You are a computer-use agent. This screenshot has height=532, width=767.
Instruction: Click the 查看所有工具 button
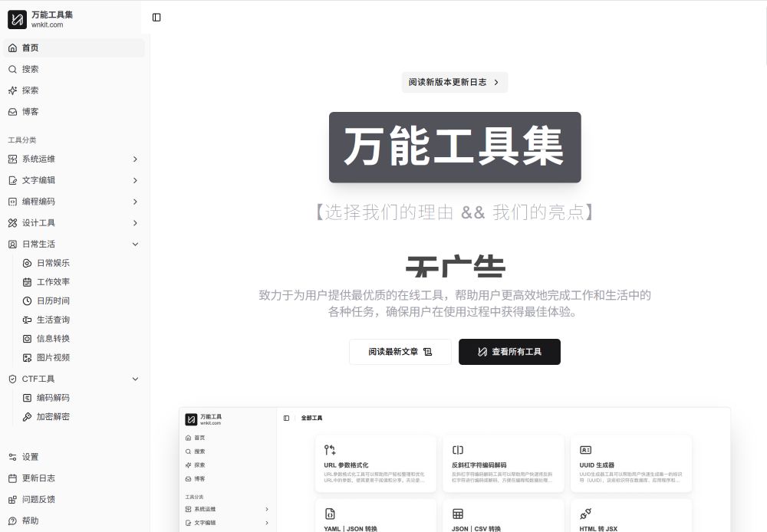(x=509, y=352)
